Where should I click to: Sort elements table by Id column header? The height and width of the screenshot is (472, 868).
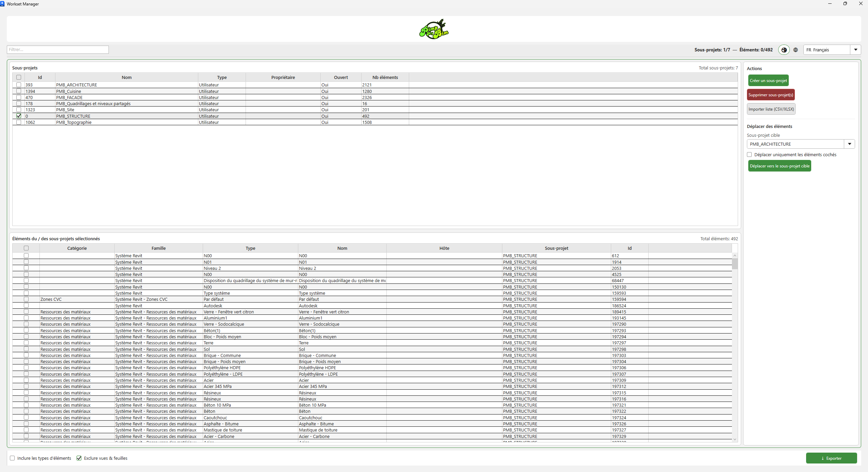pyautogui.click(x=630, y=248)
